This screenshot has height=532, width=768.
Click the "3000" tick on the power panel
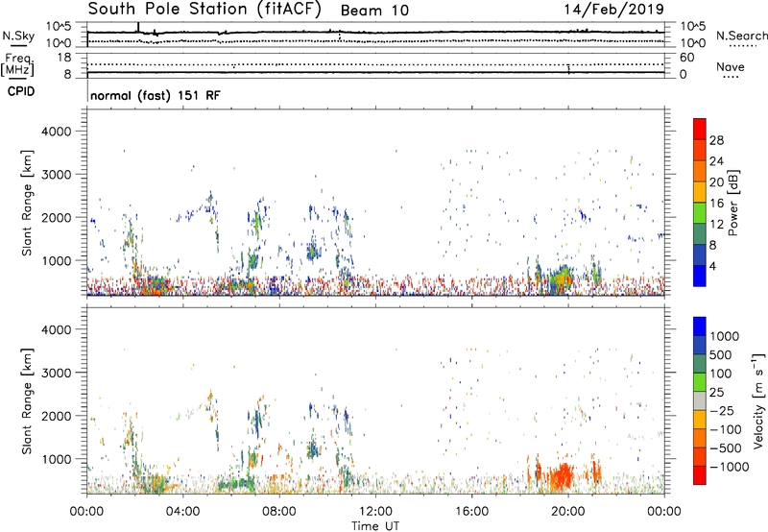[x=57, y=175]
